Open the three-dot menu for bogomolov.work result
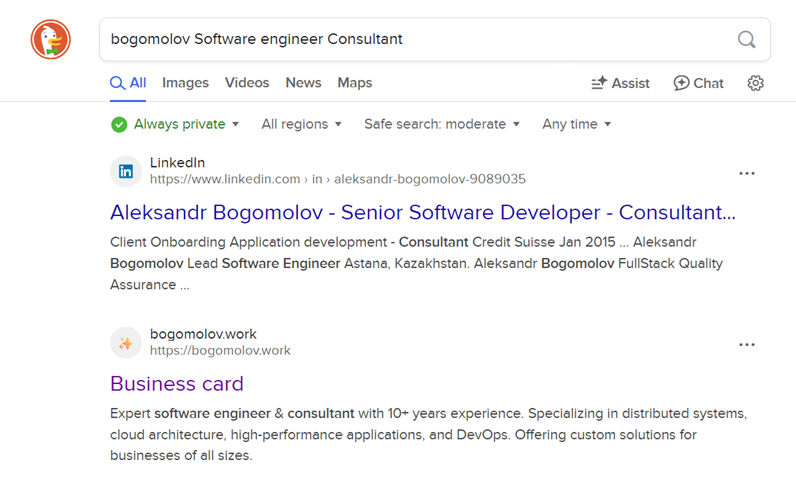The width and height of the screenshot is (796, 484). tap(746, 344)
